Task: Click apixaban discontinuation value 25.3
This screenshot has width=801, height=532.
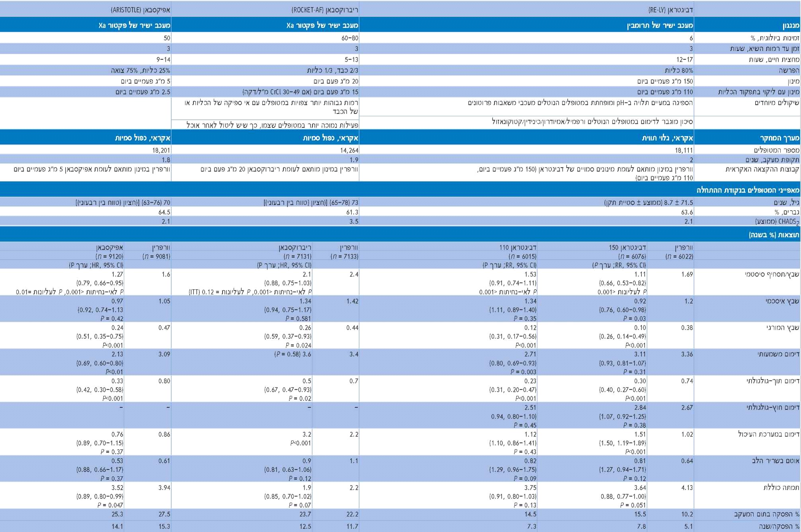Action: pos(117,514)
